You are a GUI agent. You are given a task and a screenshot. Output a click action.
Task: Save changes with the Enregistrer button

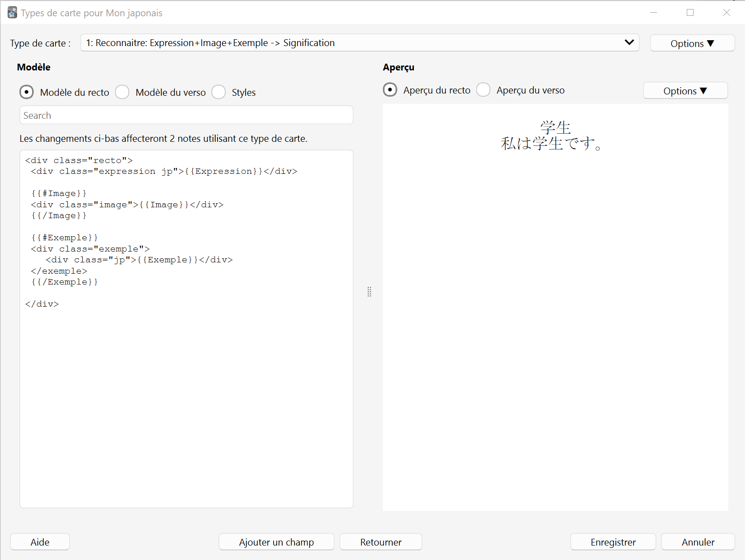click(613, 542)
